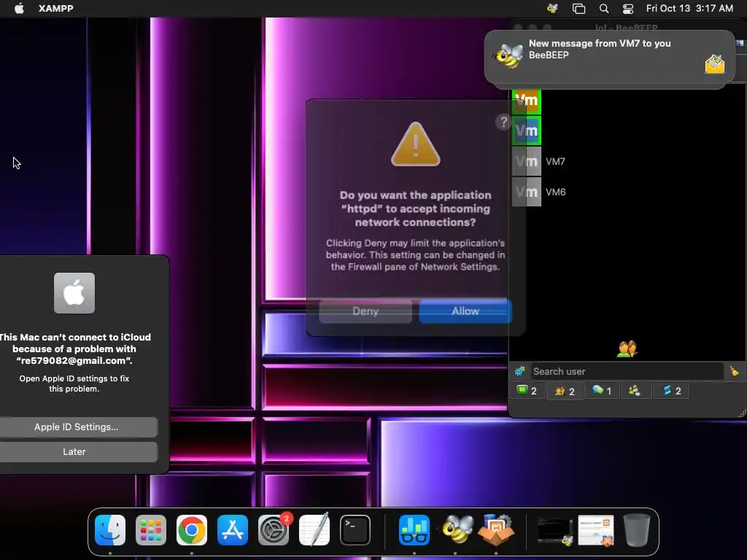The image size is (747, 560).
Task: Allow httpd incoming network connections
Action: click(465, 311)
